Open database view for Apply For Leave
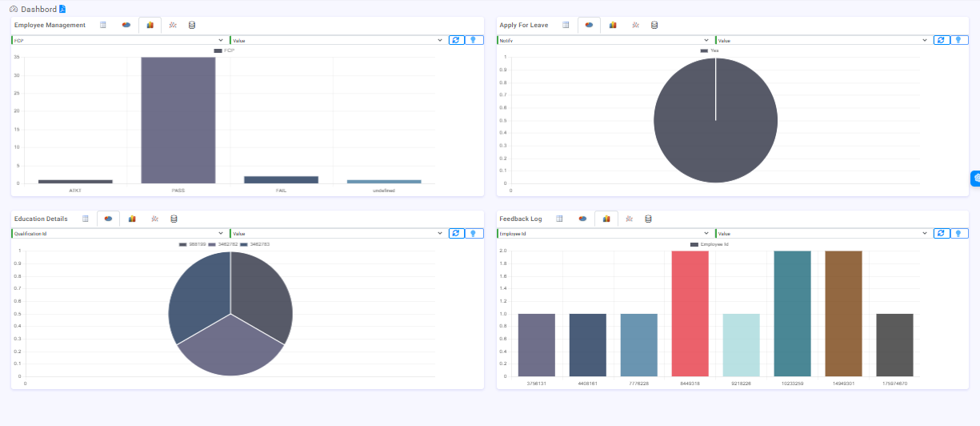The image size is (980, 426). tap(654, 25)
